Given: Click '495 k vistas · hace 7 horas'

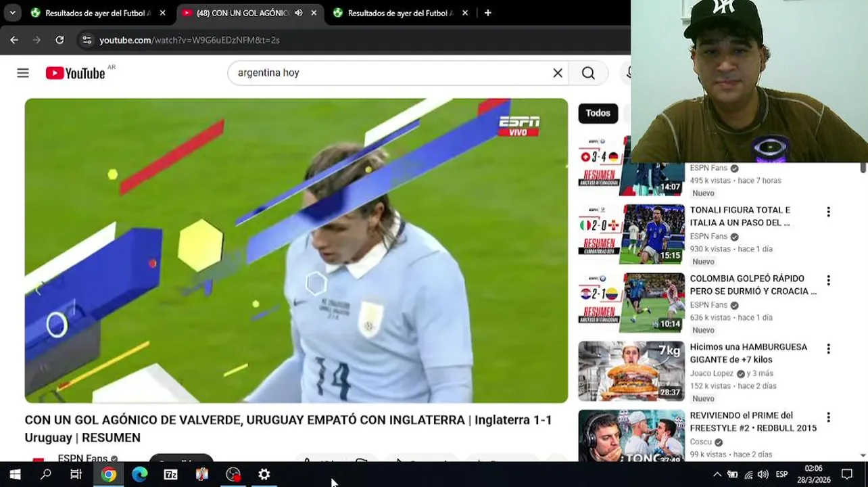Looking at the screenshot, I should [736, 181].
